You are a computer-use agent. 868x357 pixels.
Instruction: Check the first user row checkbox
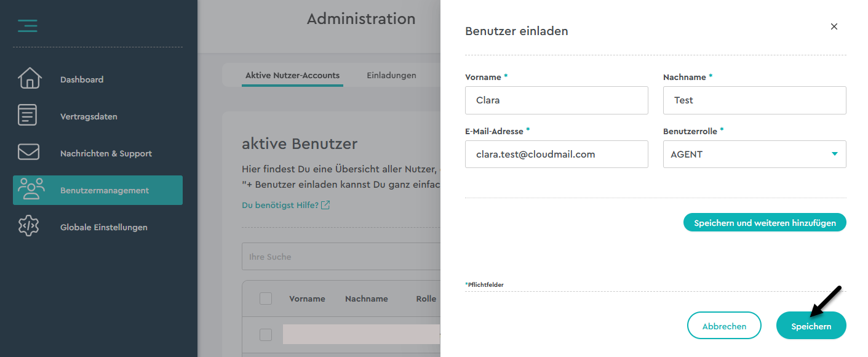266,335
